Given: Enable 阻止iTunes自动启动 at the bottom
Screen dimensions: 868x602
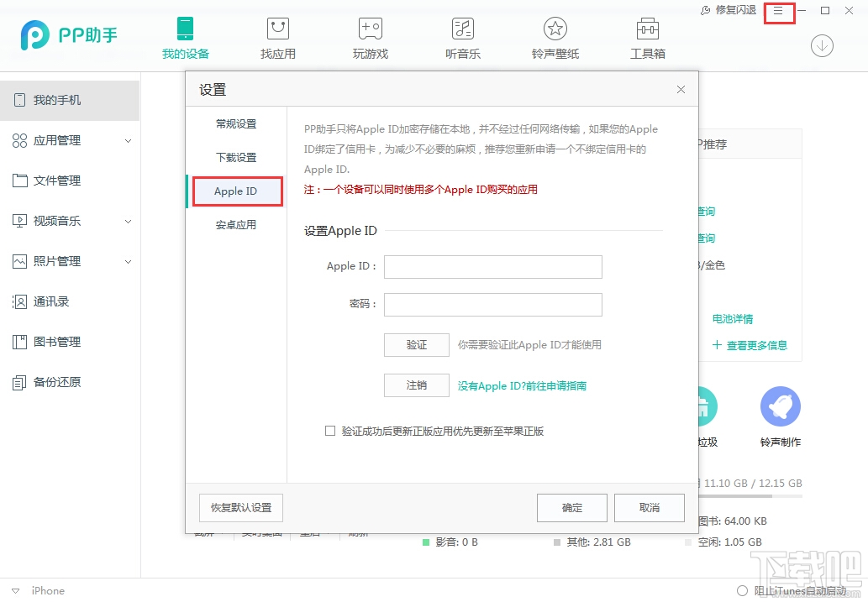Looking at the screenshot, I should click(743, 590).
